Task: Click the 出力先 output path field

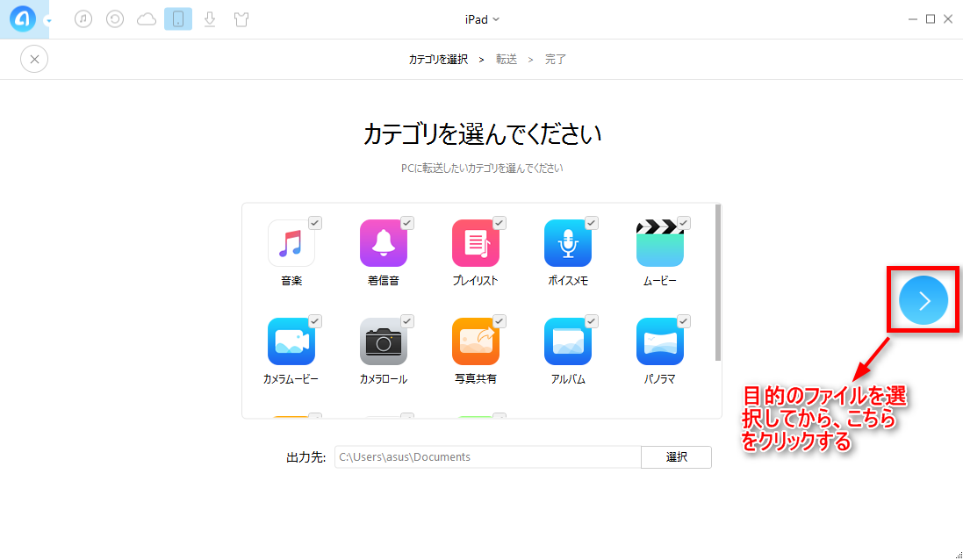Action: 487,456
